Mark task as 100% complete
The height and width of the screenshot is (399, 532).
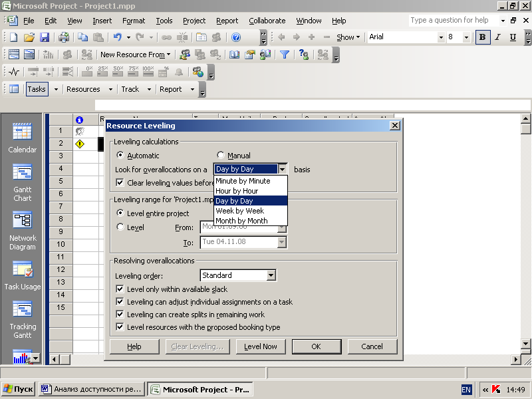pos(148,71)
